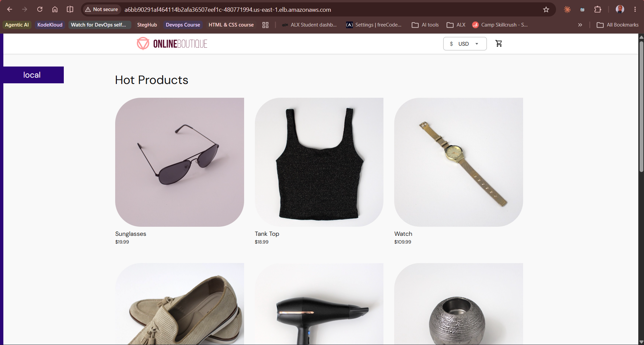Expand the All Bookmarks folder
644x345 pixels.
(x=617, y=25)
